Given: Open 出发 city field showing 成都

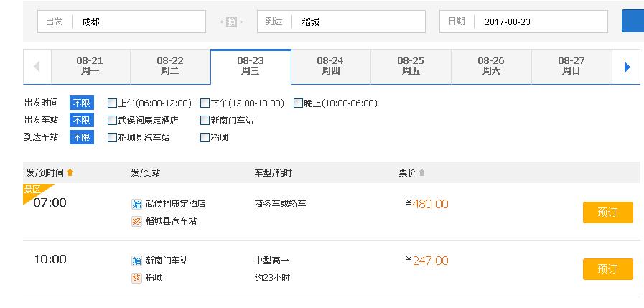Looking at the screenshot, I should [121, 22].
